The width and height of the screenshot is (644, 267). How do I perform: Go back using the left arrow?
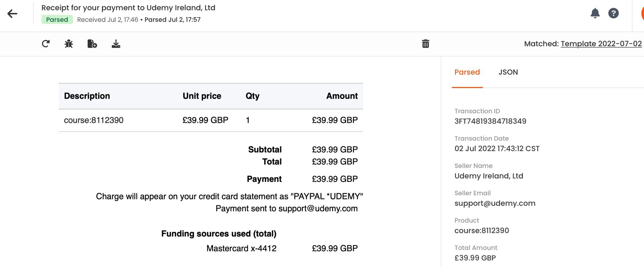[x=12, y=14]
